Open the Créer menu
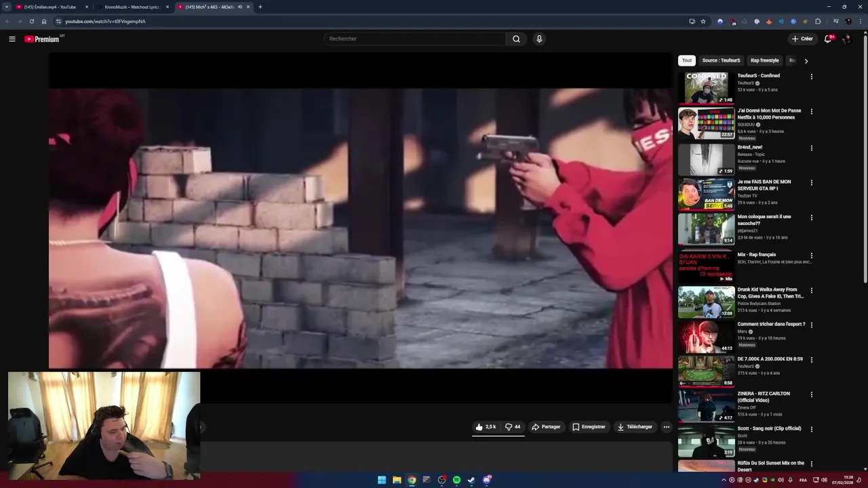Image resolution: width=868 pixels, height=488 pixels. tap(802, 39)
